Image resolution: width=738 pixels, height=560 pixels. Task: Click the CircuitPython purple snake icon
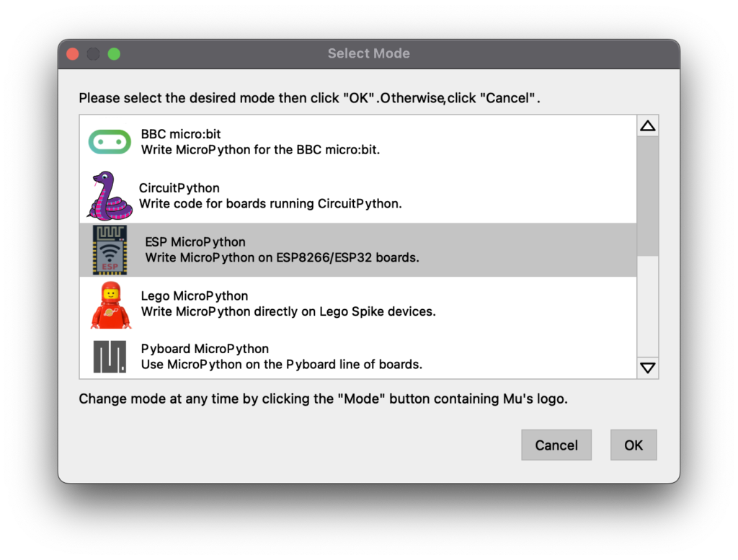(x=110, y=196)
